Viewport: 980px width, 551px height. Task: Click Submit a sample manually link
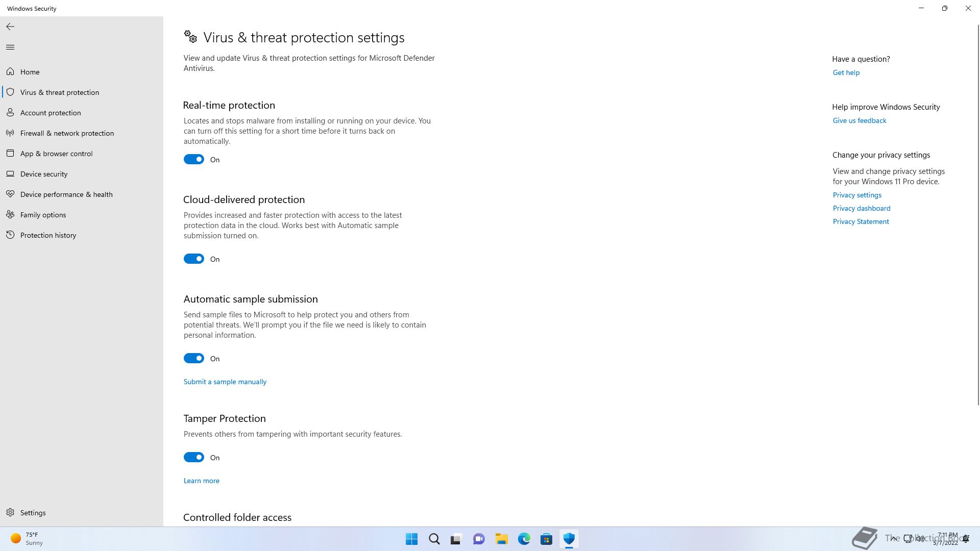point(225,382)
